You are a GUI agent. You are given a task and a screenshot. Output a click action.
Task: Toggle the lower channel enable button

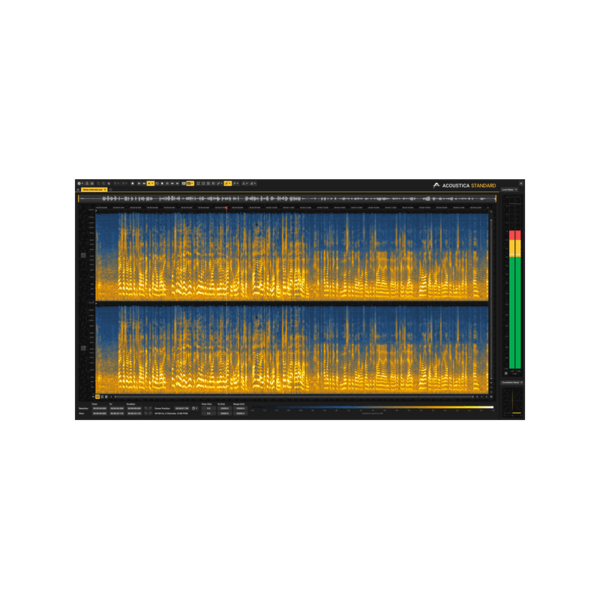(x=83, y=348)
